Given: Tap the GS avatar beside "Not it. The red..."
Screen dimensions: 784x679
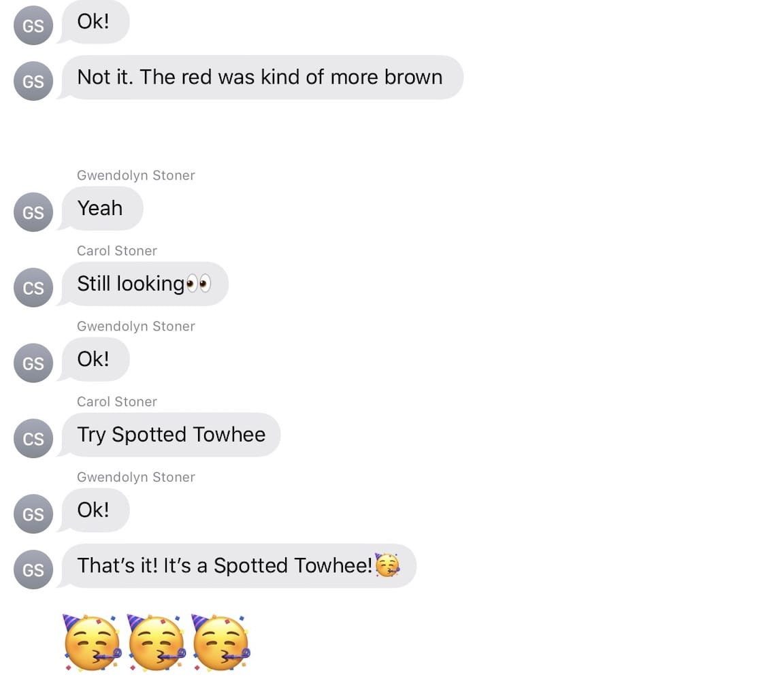Looking at the screenshot, I should (x=33, y=81).
